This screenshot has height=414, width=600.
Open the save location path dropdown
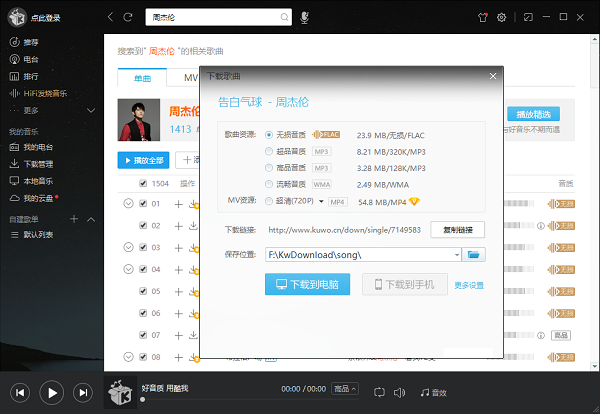(457, 255)
